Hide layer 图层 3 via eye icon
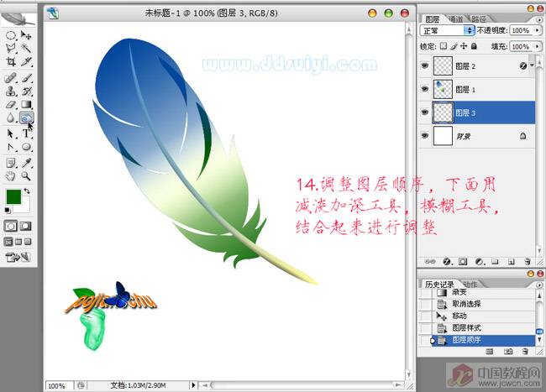This screenshot has width=546, height=392. 424,112
